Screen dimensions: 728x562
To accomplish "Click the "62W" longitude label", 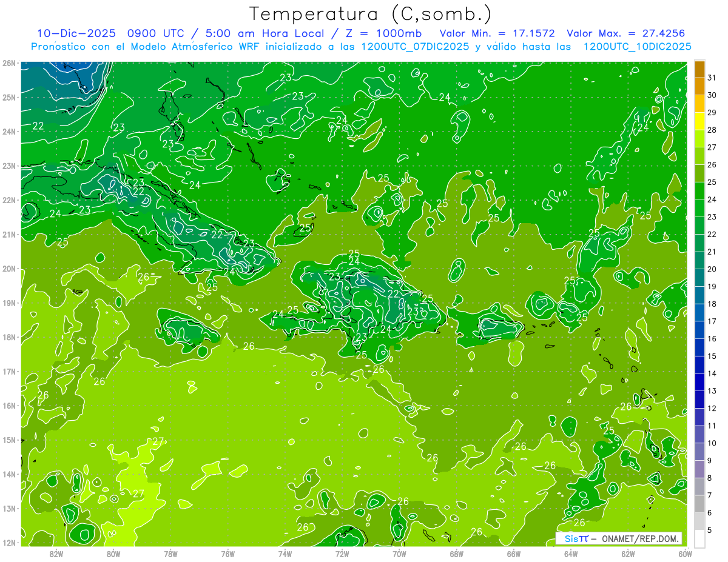I will [628, 554].
